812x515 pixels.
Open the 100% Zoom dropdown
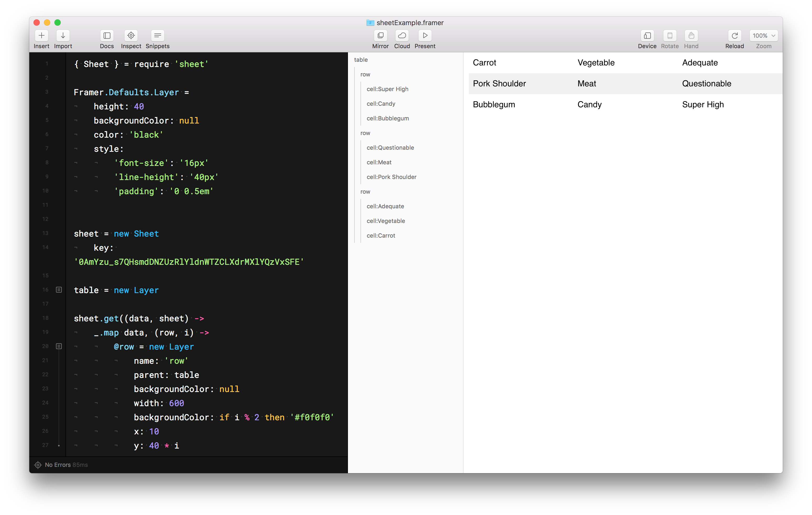[x=763, y=35]
